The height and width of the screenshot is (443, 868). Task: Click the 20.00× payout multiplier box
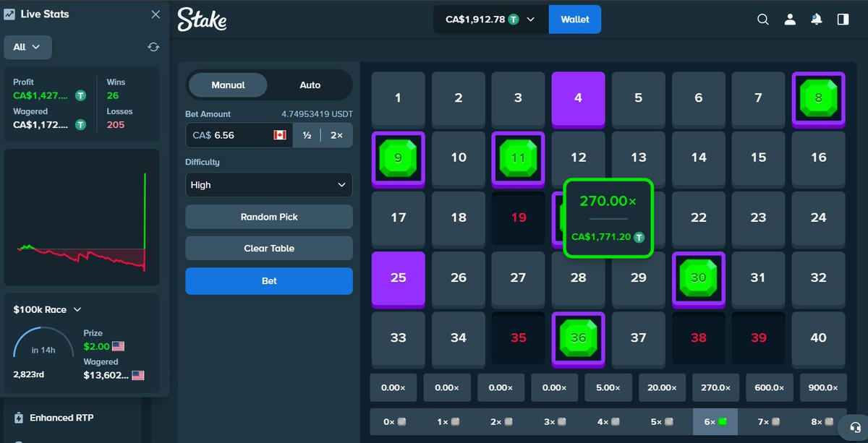tap(662, 387)
